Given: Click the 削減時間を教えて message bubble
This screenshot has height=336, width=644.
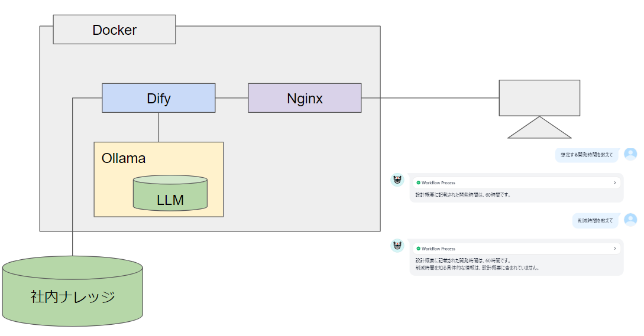Looking at the screenshot, I should (x=596, y=221).
